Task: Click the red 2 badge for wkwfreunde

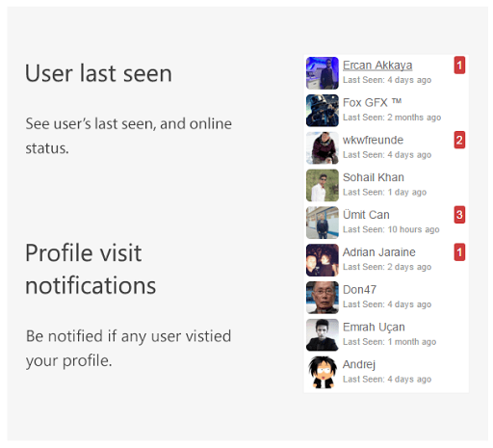Action: point(459,140)
